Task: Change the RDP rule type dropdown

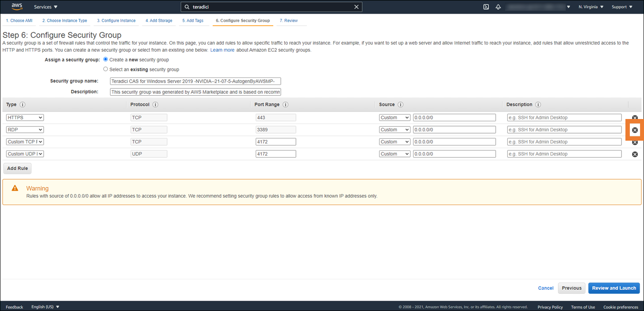Action: tap(25, 130)
